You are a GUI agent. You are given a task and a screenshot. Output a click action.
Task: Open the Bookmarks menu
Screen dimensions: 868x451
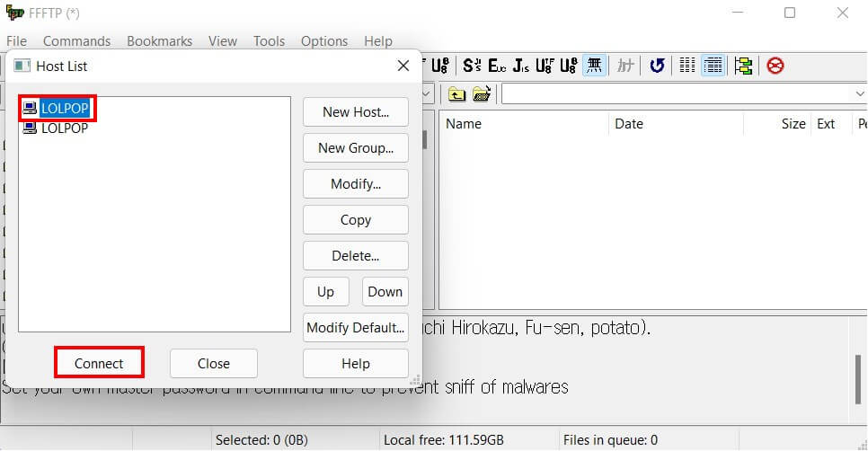click(159, 41)
